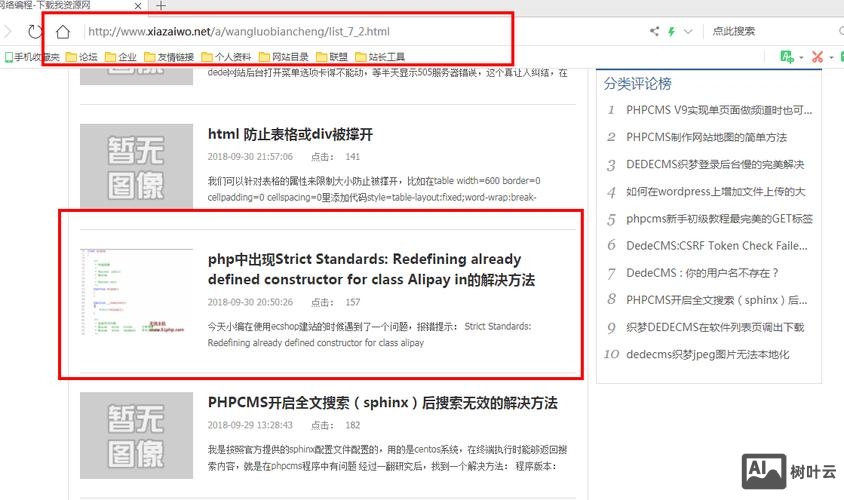Open the 联盟 bookmark folder
This screenshot has width=844, height=500.
point(332,57)
